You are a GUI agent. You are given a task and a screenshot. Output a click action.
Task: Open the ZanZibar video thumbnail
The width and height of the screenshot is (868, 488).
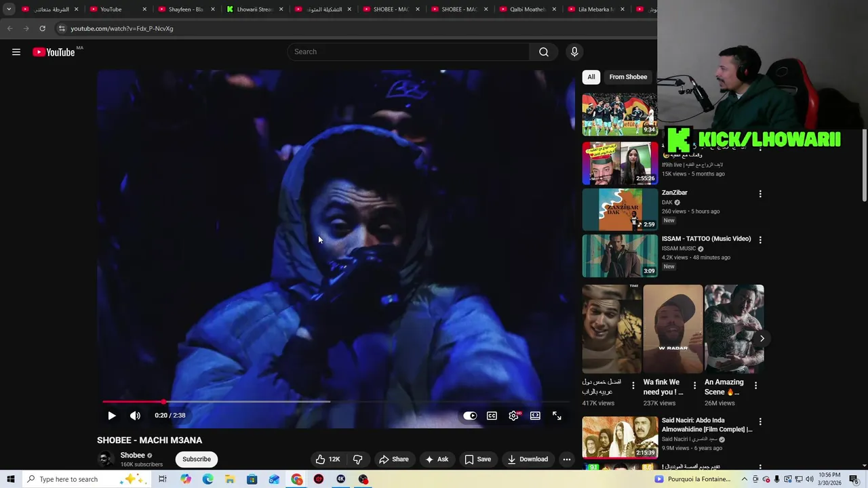620,209
